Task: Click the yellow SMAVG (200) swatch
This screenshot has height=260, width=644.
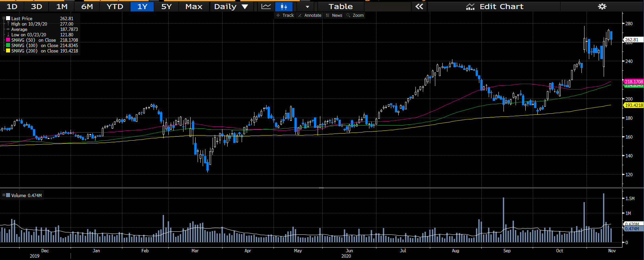Action: tap(8, 51)
